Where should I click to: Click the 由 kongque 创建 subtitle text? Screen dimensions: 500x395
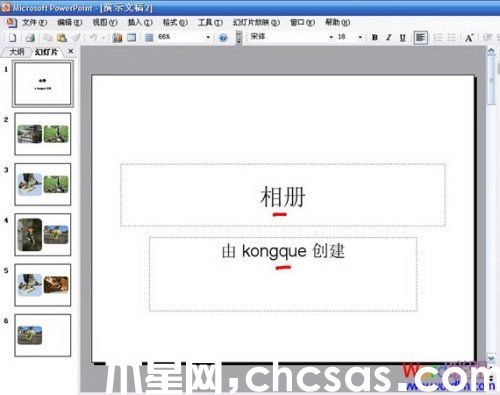point(283,251)
